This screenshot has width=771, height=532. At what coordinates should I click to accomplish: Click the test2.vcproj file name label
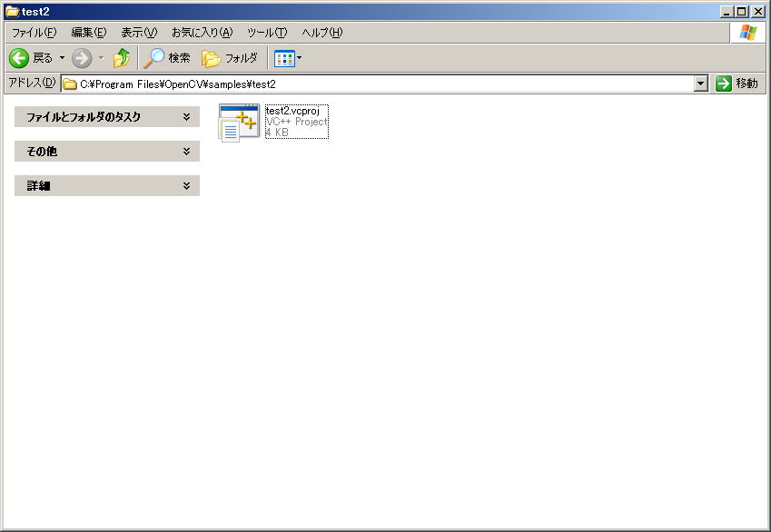click(292, 111)
